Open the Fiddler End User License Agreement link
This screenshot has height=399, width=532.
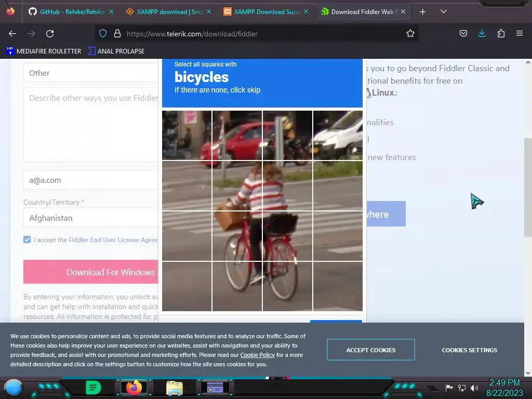click(113, 240)
